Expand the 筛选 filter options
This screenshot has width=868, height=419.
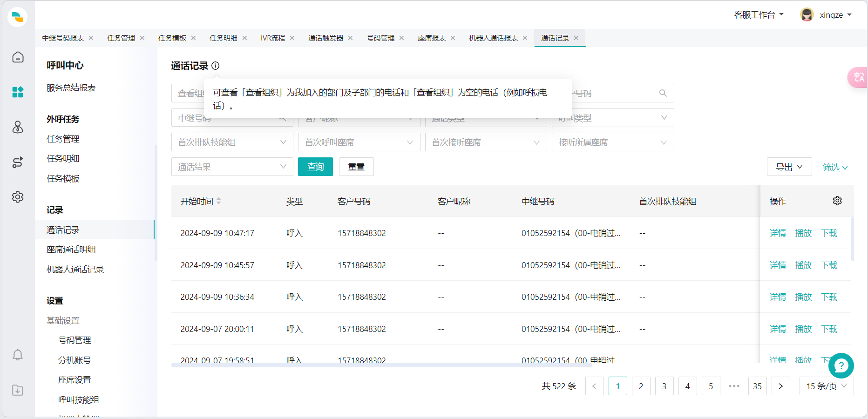tap(835, 167)
